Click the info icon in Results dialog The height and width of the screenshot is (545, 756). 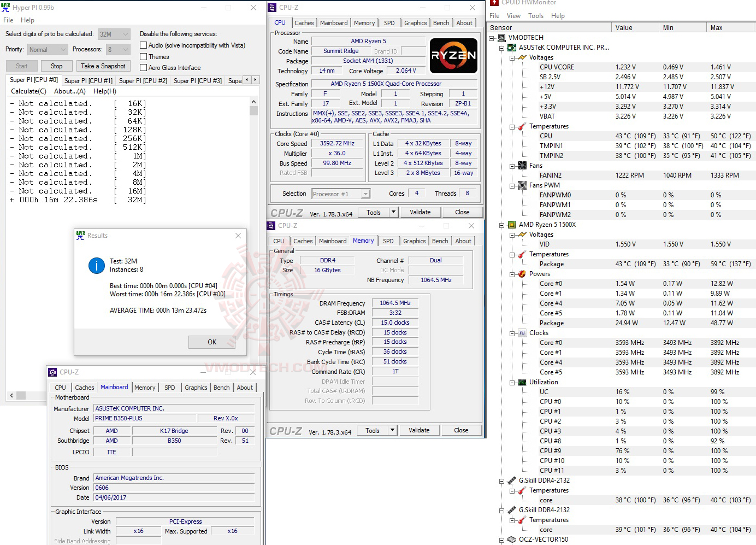pos(97,266)
